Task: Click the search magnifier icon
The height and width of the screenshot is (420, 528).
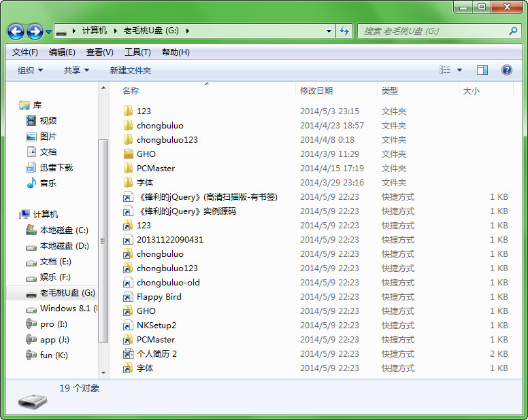Action: click(513, 31)
